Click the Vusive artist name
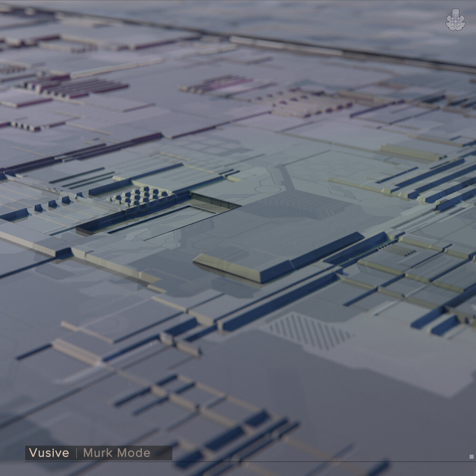The width and height of the screenshot is (476, 476). (x=49, y=453)
